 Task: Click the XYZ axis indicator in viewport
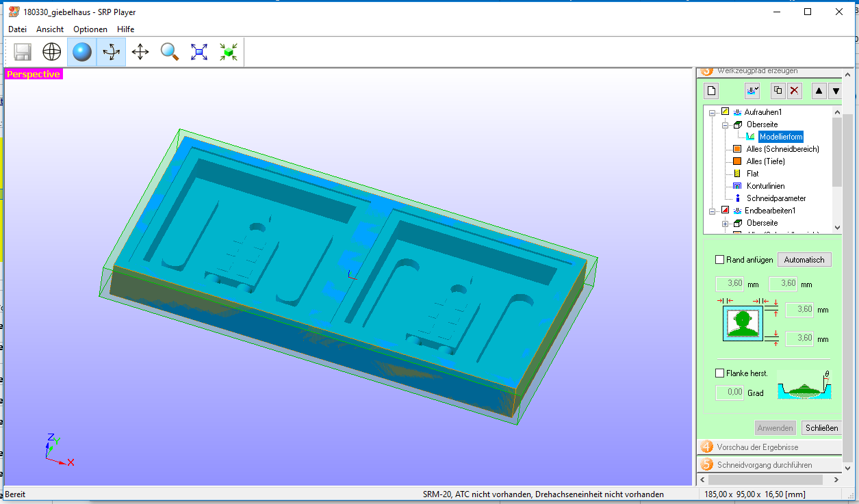point(58,450)
